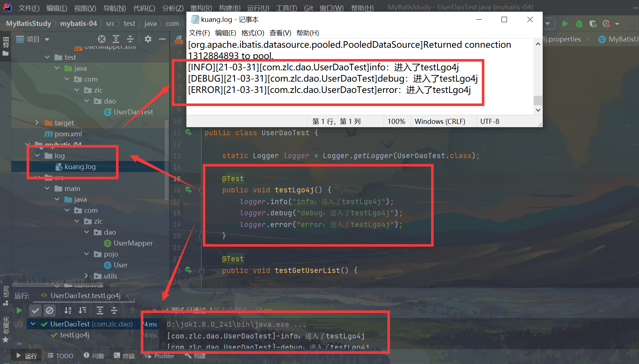639x364 pixels.
Task: Sort test results alphabetically in run panel
Action: coord(67,310)
